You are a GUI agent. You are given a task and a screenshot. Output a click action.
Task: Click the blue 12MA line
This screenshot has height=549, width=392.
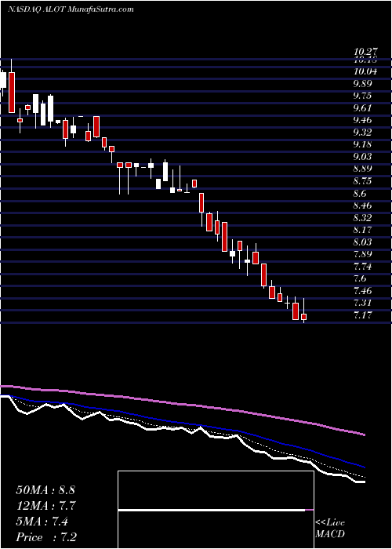pyautogui.click(x=182, y=424)
